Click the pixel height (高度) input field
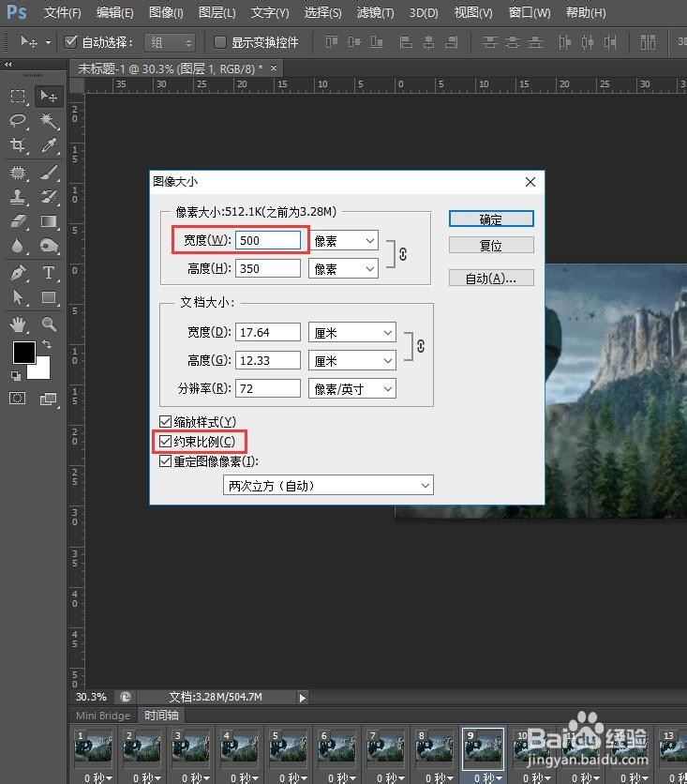The height and width of the screenshot is (784, 687). click(268, 269)
